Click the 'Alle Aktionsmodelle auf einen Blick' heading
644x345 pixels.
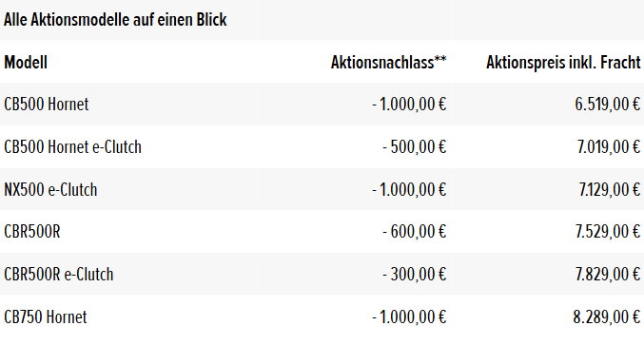(x=115, y=20)
